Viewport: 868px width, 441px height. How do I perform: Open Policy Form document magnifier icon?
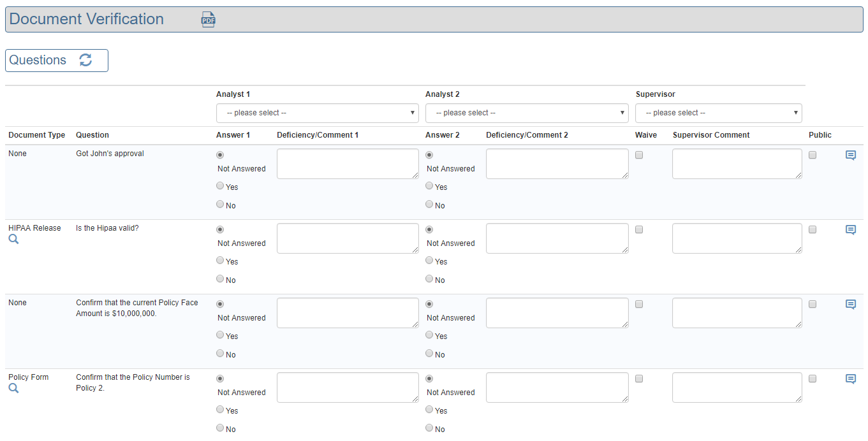(13, 388)
